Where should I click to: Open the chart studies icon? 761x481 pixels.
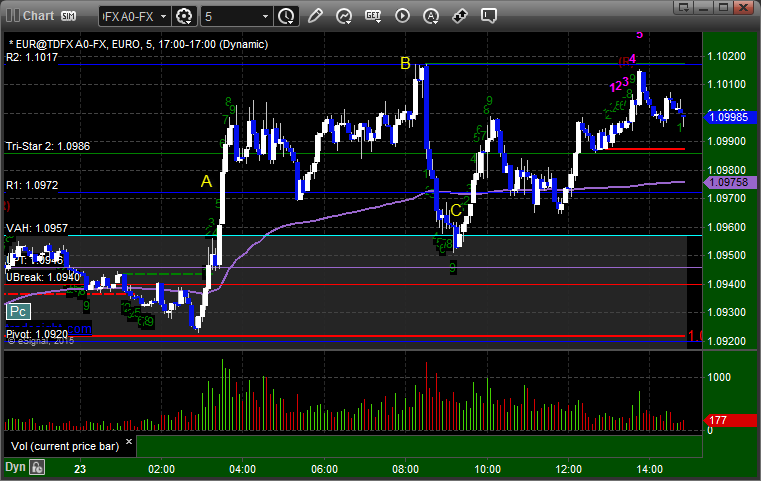pyautogui.click(x=344, y=17)
